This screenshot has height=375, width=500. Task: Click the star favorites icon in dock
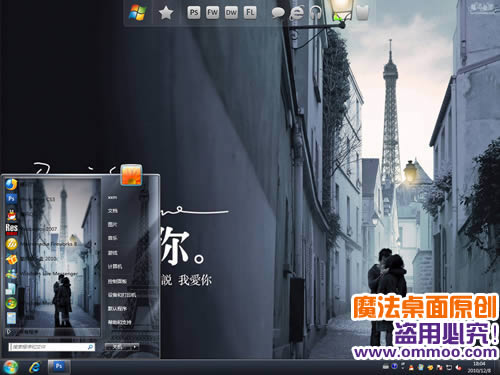point(166,13)
